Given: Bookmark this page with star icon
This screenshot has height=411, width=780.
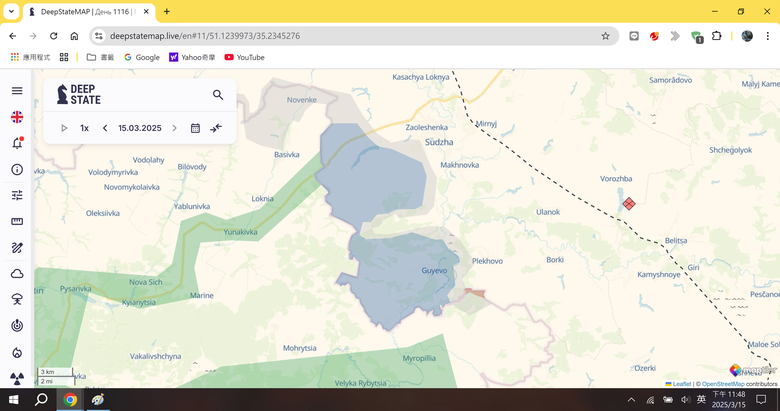Looking at the screenshot, I should pos(605,36).
